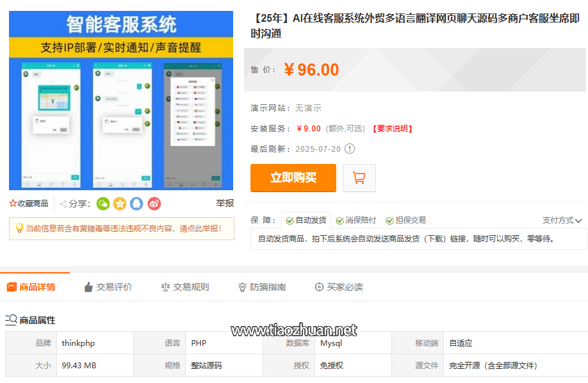
Task: Click the illegal content report notice link
Action: [x=124, y=229]
